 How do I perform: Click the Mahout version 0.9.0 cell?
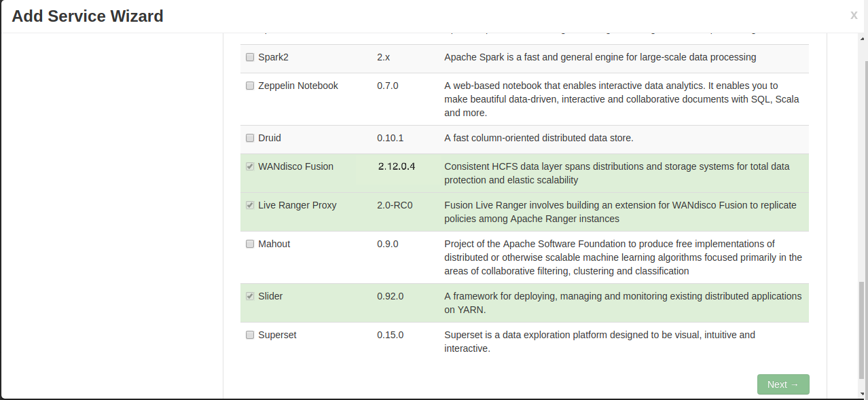pos(388,244)
